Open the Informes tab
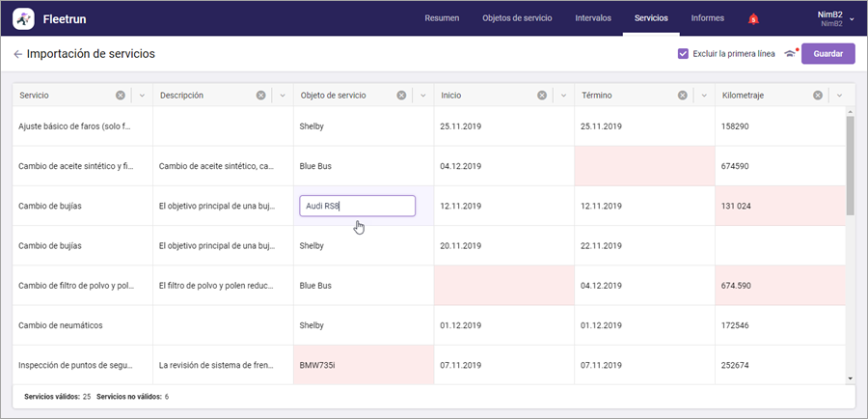Screen dimensions: 868x419 (x=708, y=18)
